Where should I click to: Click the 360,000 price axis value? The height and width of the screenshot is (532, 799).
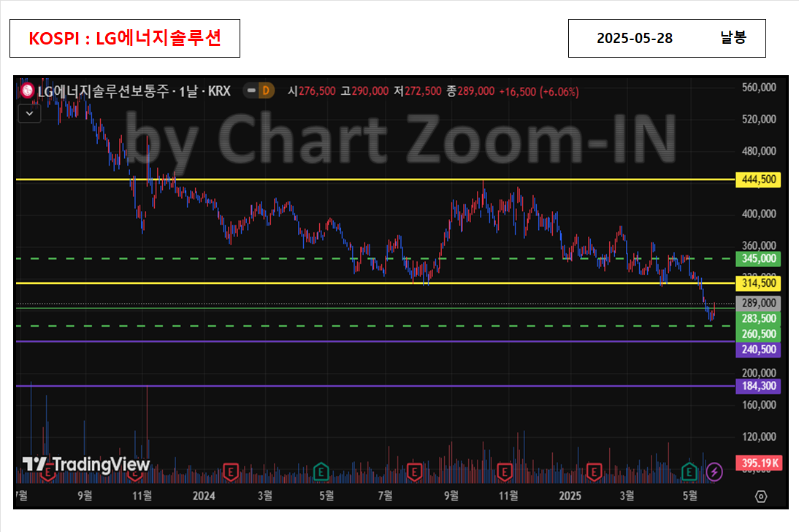pyautogui.click(x=759, y=245)
